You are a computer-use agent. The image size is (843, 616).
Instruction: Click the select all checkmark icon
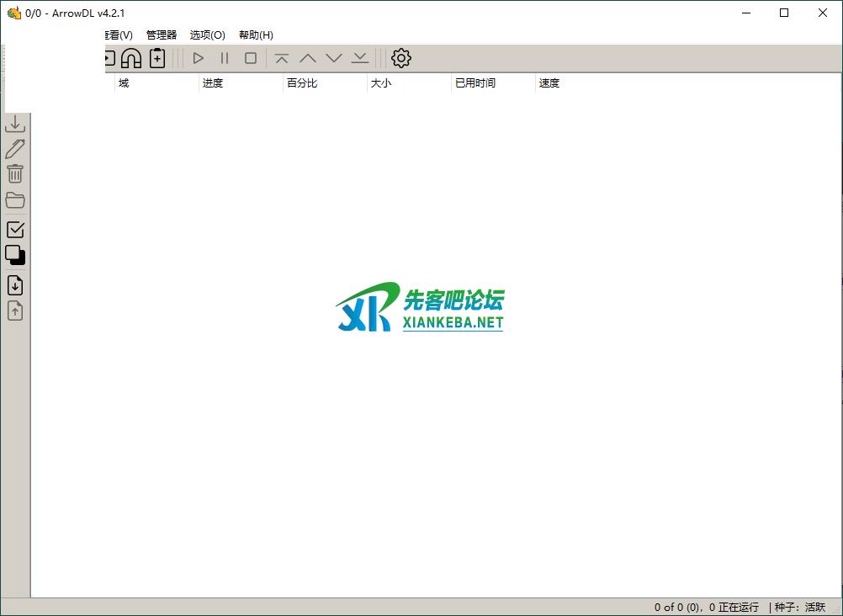pos(15,229)
